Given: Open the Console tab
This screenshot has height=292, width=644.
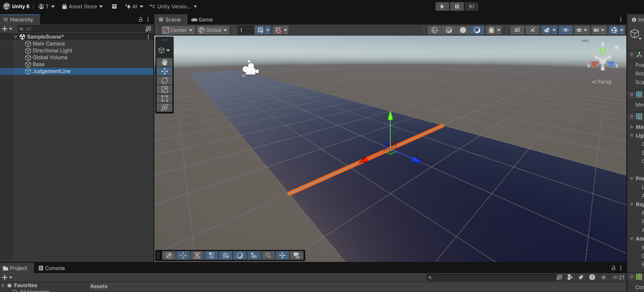Looking at the screenshot, I should tap(51, 268).
